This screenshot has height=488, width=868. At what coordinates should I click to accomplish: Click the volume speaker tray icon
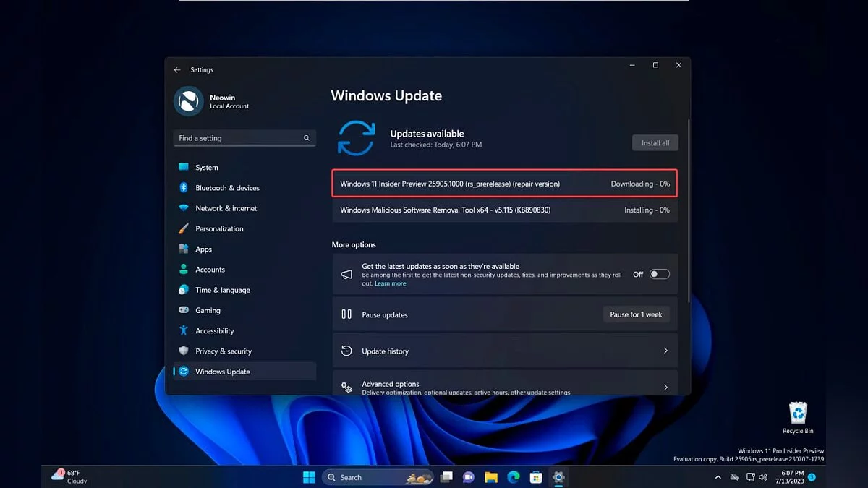(764, 477)
